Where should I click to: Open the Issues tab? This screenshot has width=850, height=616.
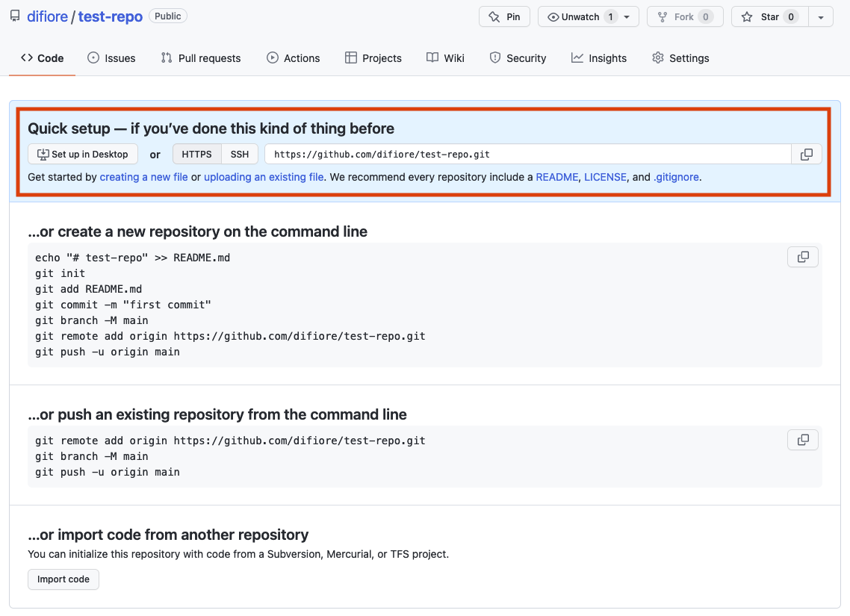[x=111, y=58]
